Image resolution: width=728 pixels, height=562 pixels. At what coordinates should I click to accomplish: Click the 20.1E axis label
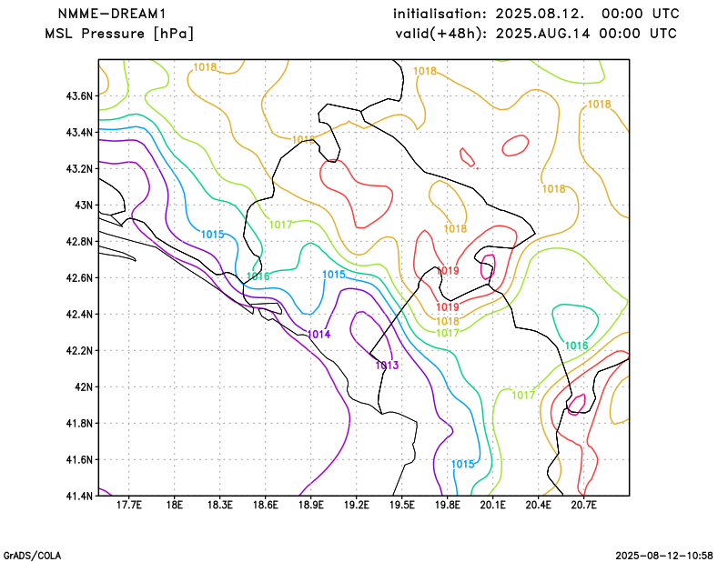tap(492, 505)
